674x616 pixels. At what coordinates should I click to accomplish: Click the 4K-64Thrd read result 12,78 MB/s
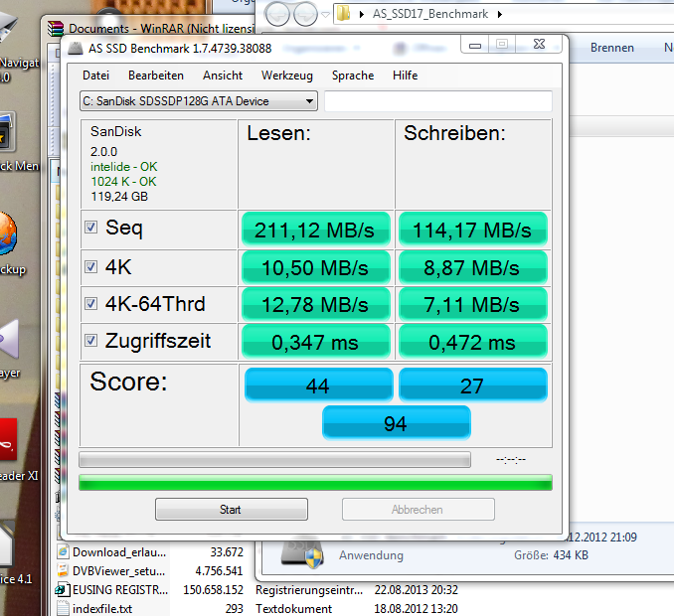(x=315, y=305)
